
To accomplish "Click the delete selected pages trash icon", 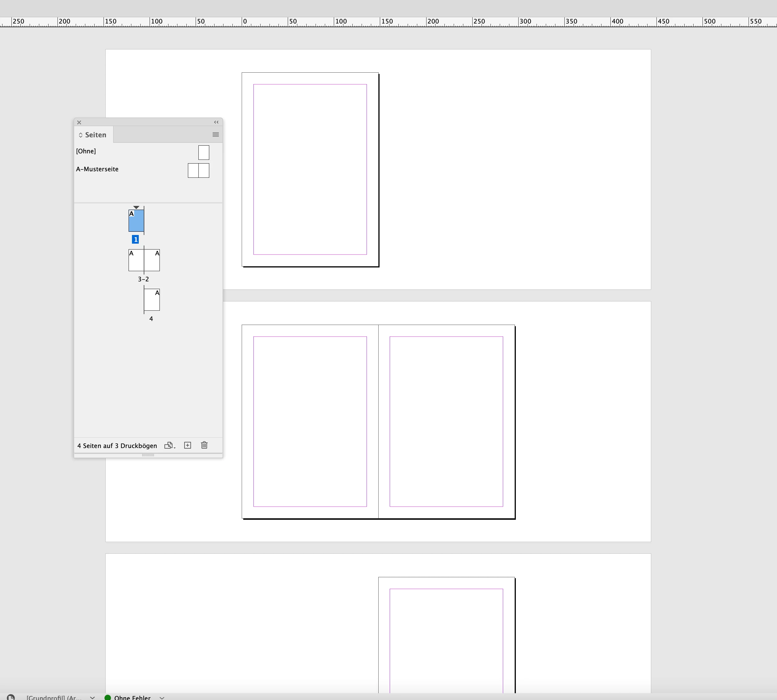I will (x=204, y=445).
